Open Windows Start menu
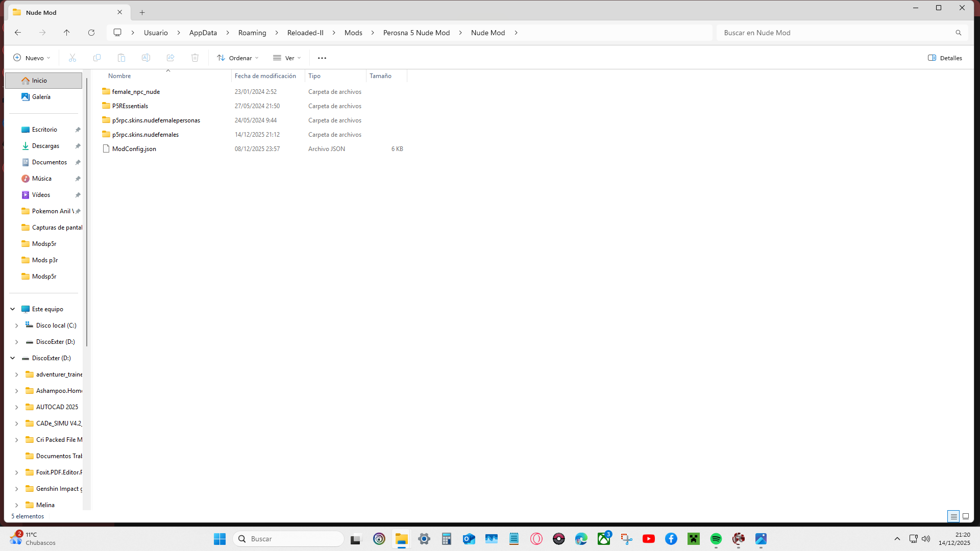The width and height of the screenshot is (980, 551). click(x=220, y=539)
